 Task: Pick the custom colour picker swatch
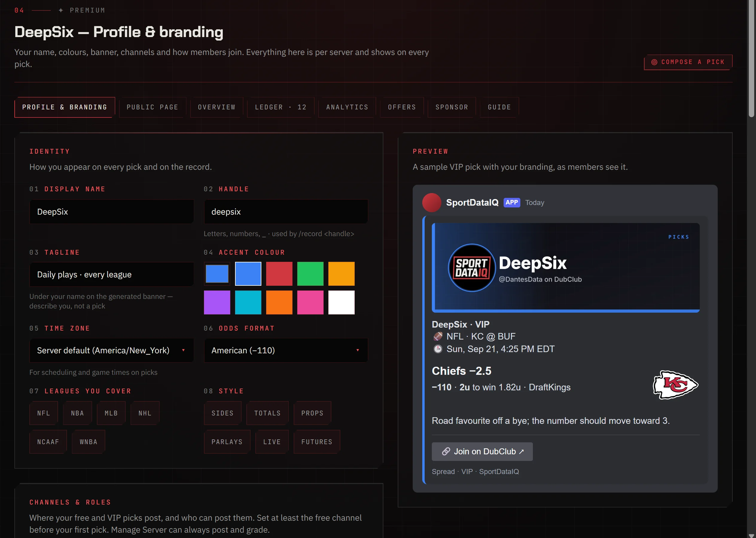(217, 274)
